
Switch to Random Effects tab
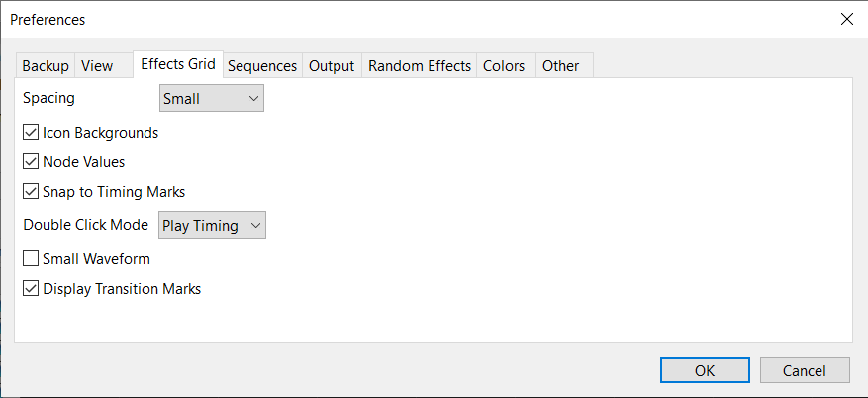[x=420, y=66]
